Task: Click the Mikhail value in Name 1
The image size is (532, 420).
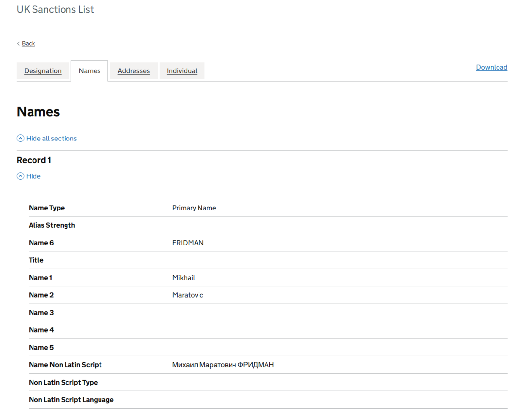Action: point(183,278)
